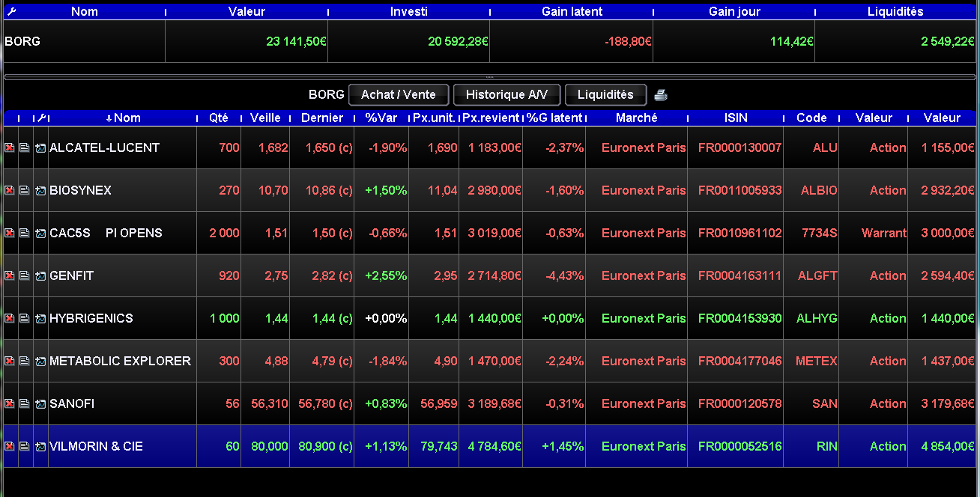The image size is (980, 497).
Task: Open the note icon in SANOFI row
Action: pyautogui.click(x=24, y=404)
